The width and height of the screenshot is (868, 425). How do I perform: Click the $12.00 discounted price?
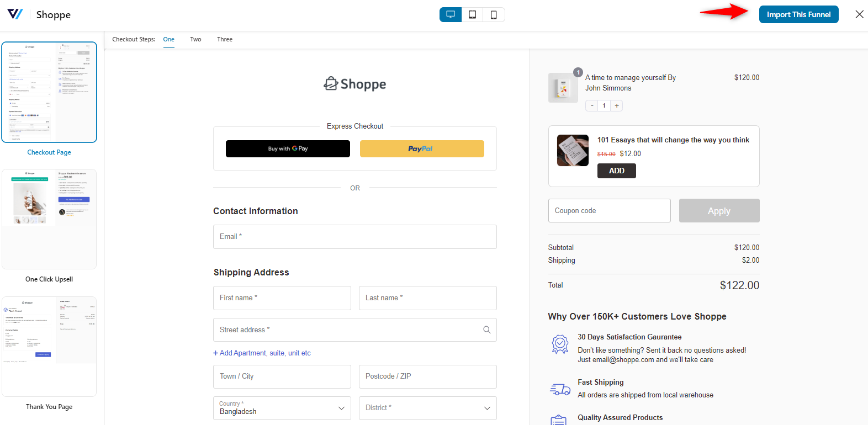coord(630,154)
